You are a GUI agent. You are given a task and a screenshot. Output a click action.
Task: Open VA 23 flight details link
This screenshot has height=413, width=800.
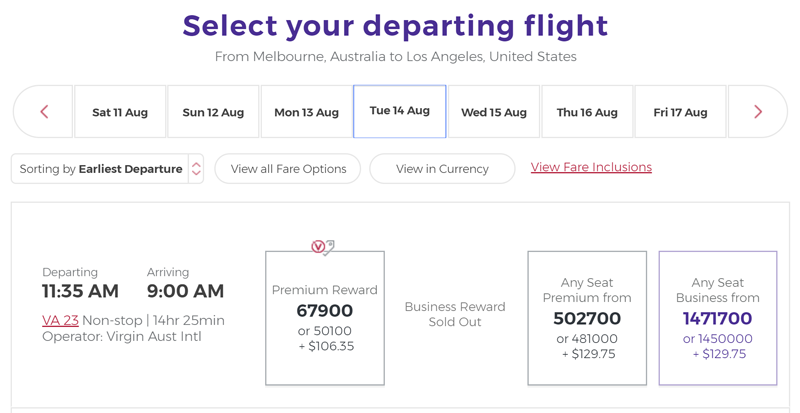point(60,321)
